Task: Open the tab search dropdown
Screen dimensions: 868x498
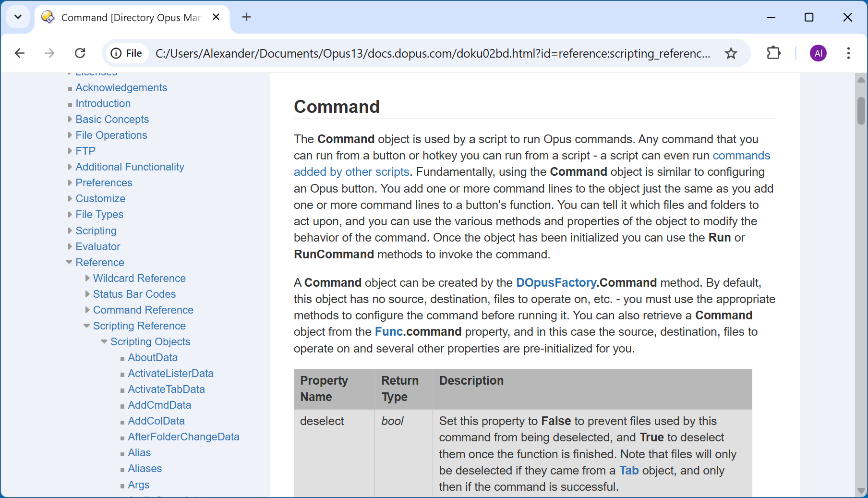Action: pos(18,17)
